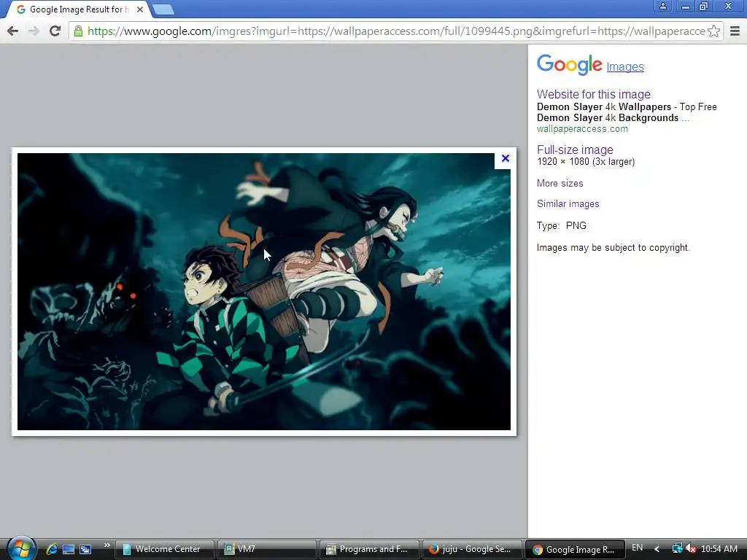Viewport: 747px width, 560px height.
Task: Click the Demon Slayer wallpaper image
Action: pyautogui.click(x=264, y=292)
